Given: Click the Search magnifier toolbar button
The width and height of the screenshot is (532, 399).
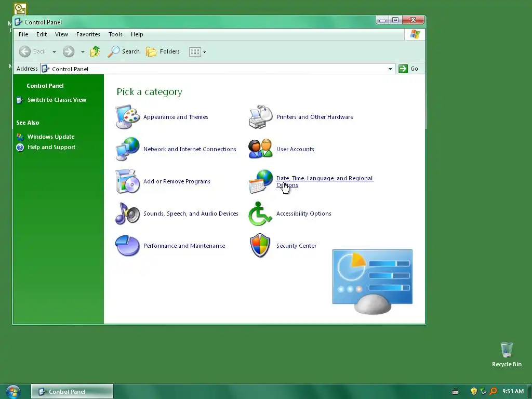Looking at the screenshot, I should pos(124,51).
